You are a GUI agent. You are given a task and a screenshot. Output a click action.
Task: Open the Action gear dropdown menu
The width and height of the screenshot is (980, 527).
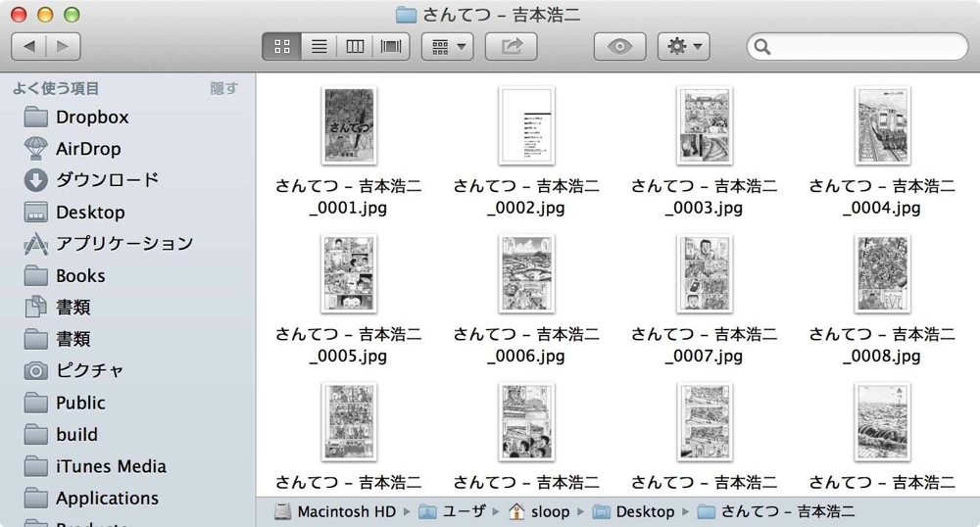[x=684, y=47]
